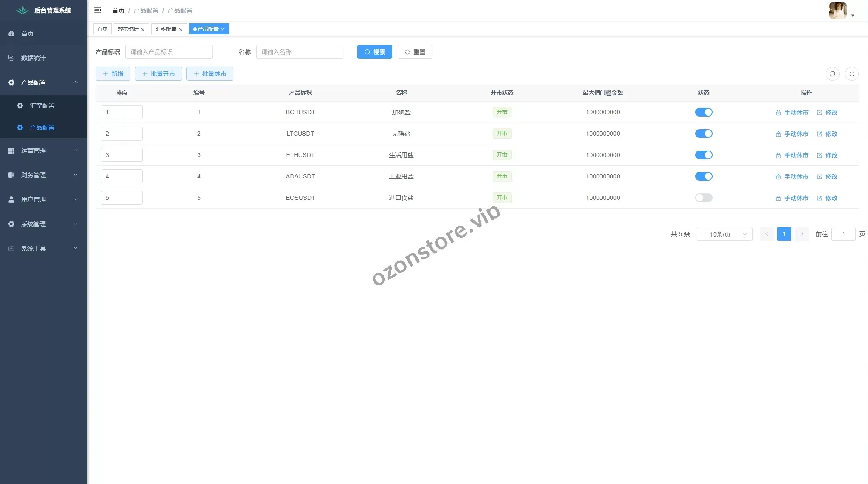Switch to the 数据统计 tab
The image size is (868, 484).
128,29
